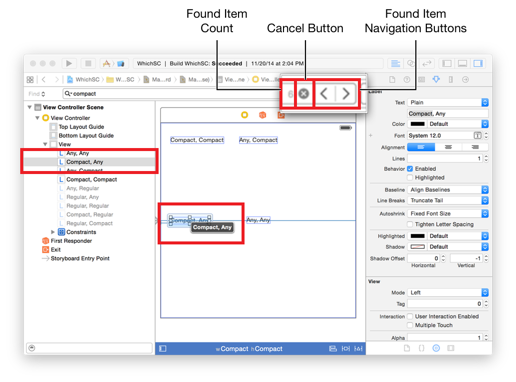The width and height of the screenshot is (516, 382).
Task: Collapse View Controller Scene disclosure triangle
Action: coord(30,107)
